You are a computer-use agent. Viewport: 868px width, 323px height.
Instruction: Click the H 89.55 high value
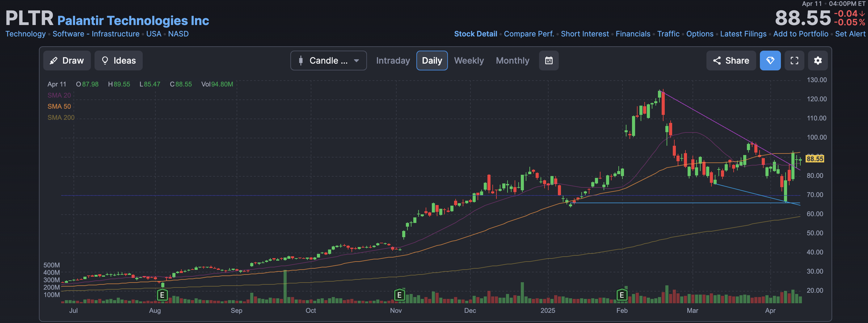119,84
